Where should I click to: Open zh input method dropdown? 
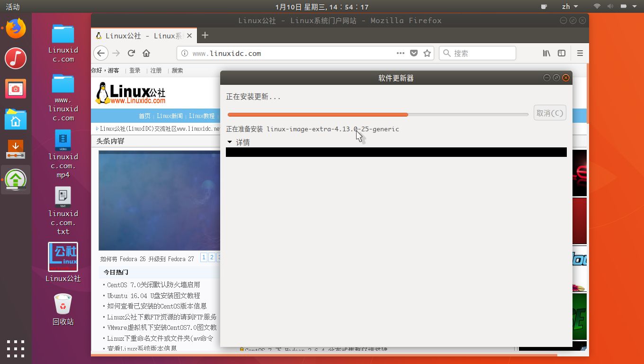tap(570, 7)
